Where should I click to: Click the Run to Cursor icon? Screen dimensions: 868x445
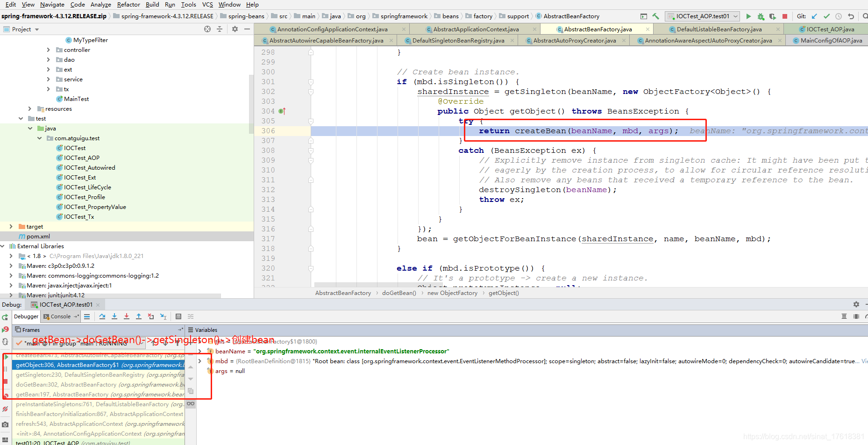163,316
